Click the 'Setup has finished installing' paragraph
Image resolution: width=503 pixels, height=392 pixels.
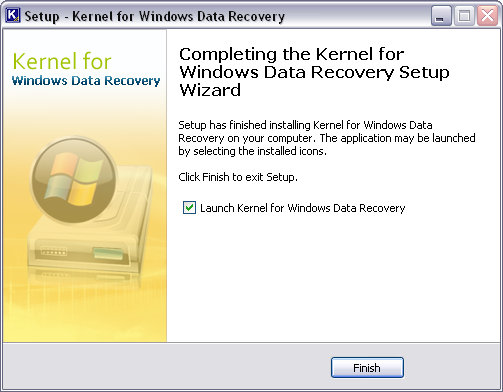click(327, 138)
